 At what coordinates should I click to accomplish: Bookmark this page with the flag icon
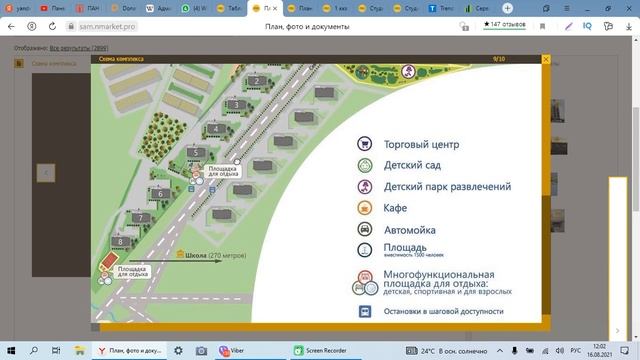coord(542,27)
